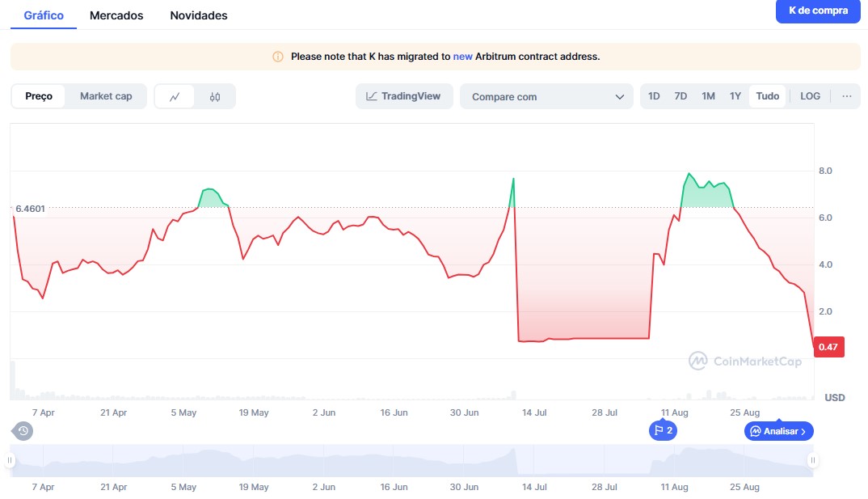The image size is (868, 499).
Task: Switch to the Mercados tab
Action: (116, 15)
